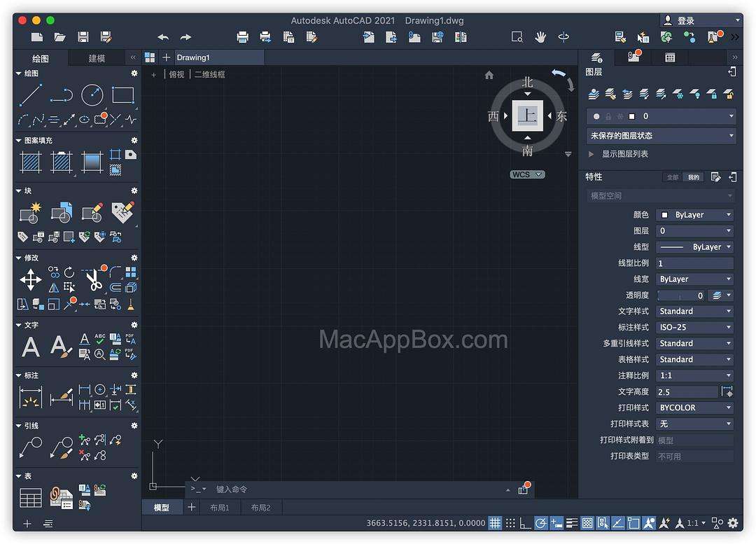Open the WCS coordinate system dropdown
This screenshot has width=756, height=544.
click(x=528, y=174)
